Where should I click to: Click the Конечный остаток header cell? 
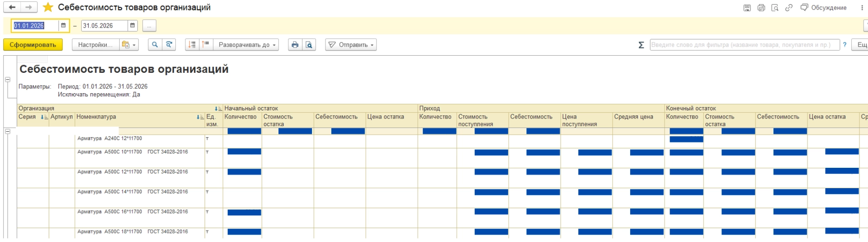pos(766,109)
